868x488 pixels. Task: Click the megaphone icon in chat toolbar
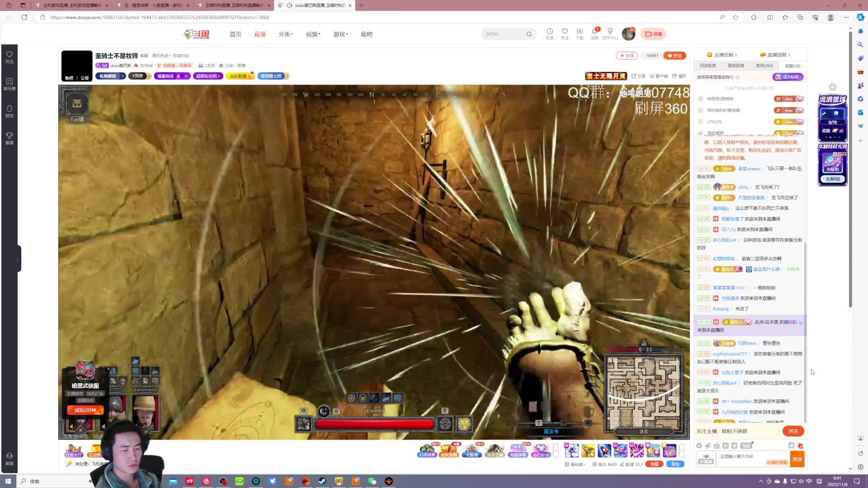click(708, 446)
